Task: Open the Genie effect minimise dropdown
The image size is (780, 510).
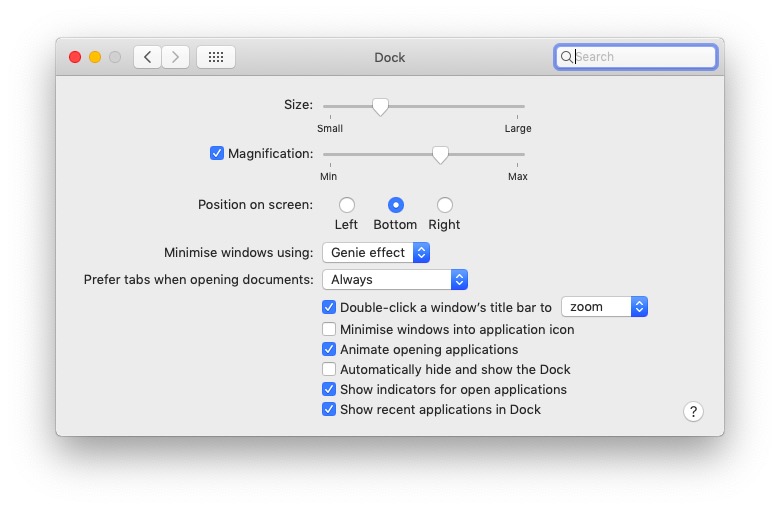Action: click(376, 253)
